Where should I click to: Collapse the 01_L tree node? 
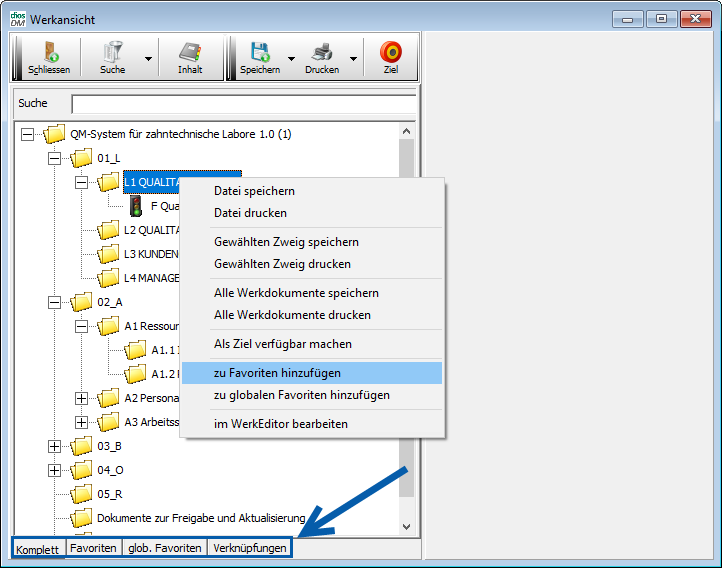54,158
